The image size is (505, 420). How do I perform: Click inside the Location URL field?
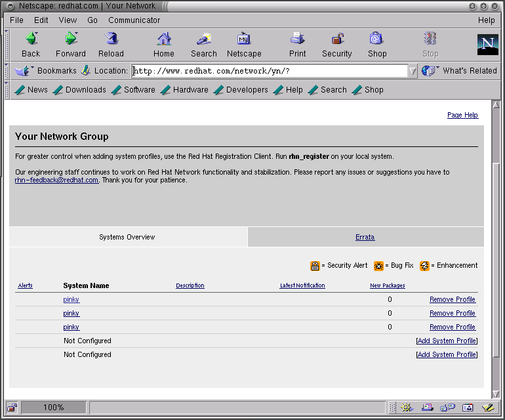coord(269,71)
